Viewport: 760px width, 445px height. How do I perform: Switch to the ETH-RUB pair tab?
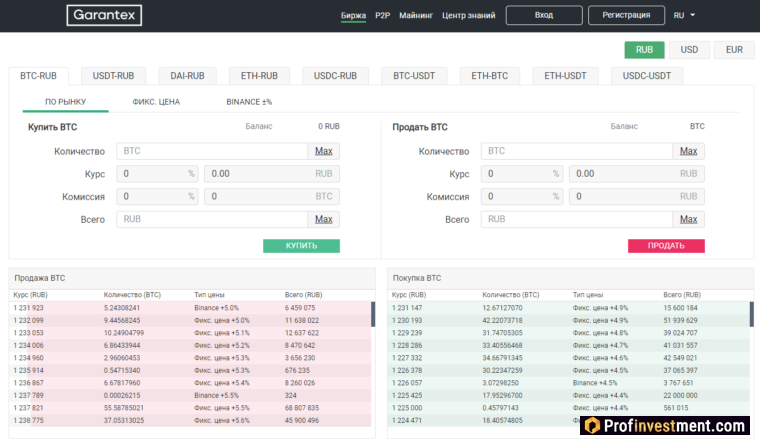(259, 76)
